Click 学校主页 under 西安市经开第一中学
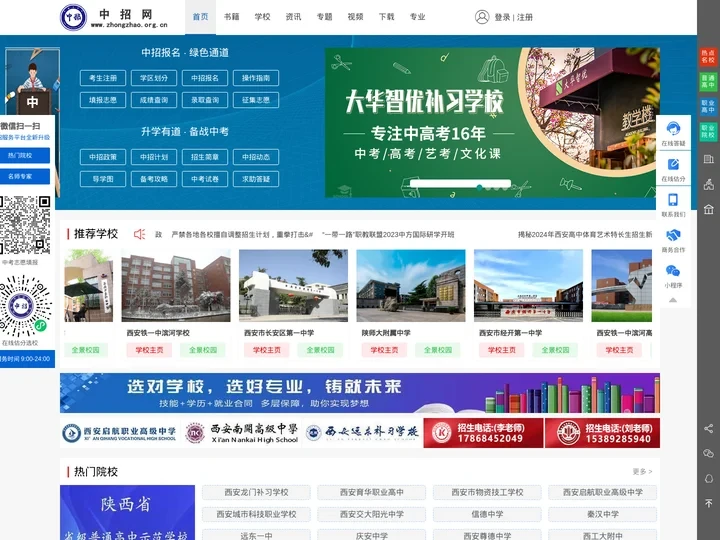Image resolution: width=720 pixels, height=540 pixels. 502,350
